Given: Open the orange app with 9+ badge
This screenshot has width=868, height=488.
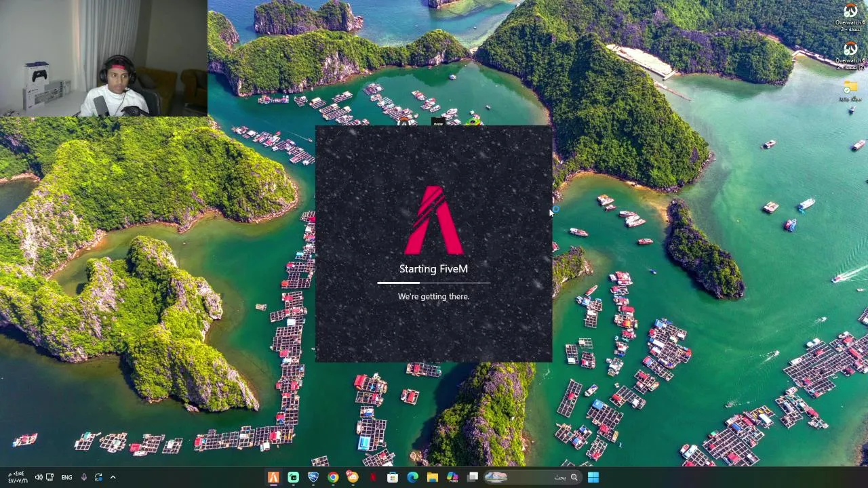Looking at the screenshot, I should 353,477.
